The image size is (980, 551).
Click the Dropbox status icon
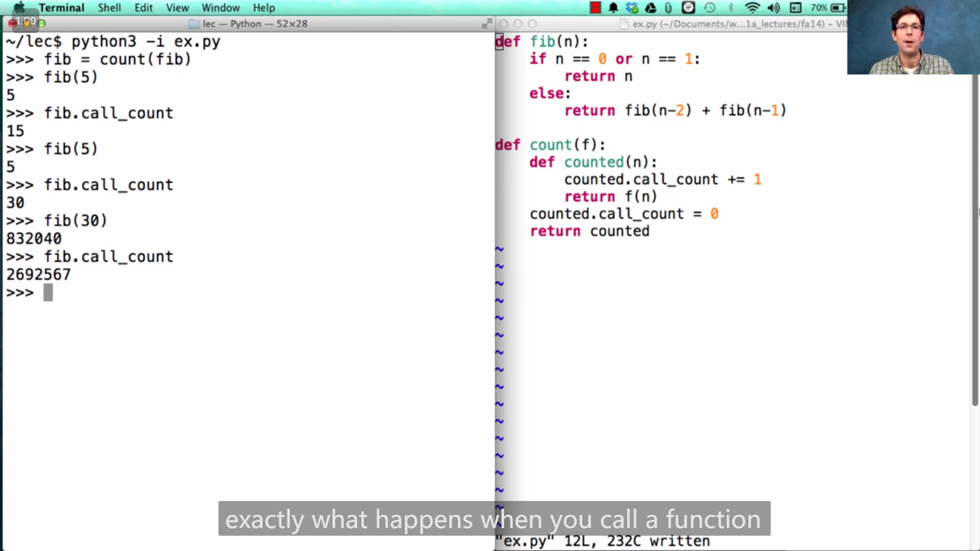[632, 8]
